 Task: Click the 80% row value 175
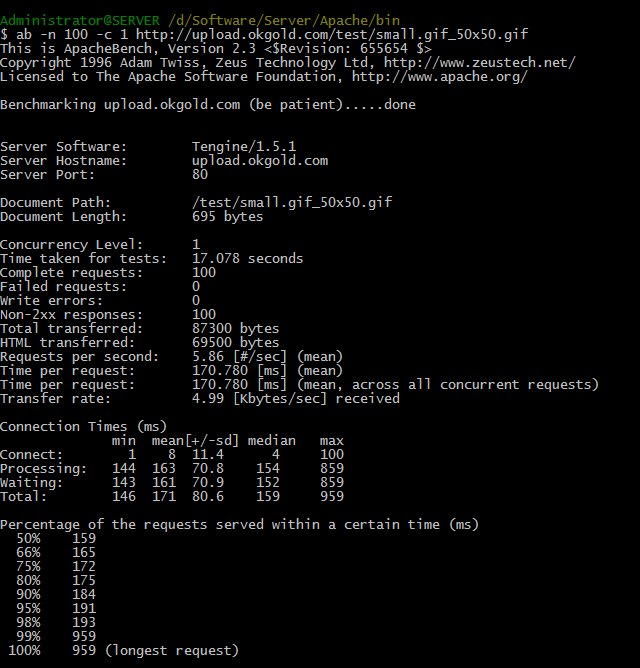pyautogui.click(x=84, y=581)
